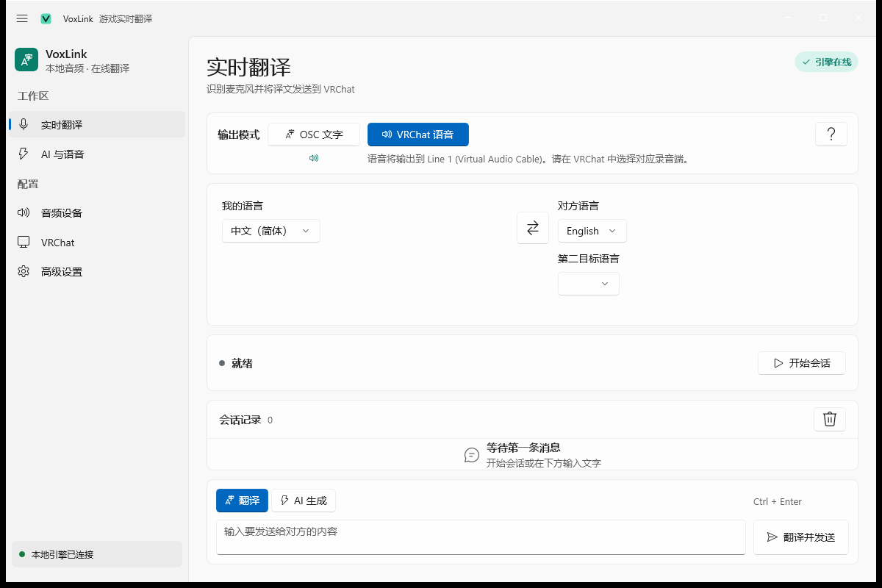This screenshot has width=882, height=588.
Task: Open the empty 第二目标语言 dropdown
Action: coord(589,284)
